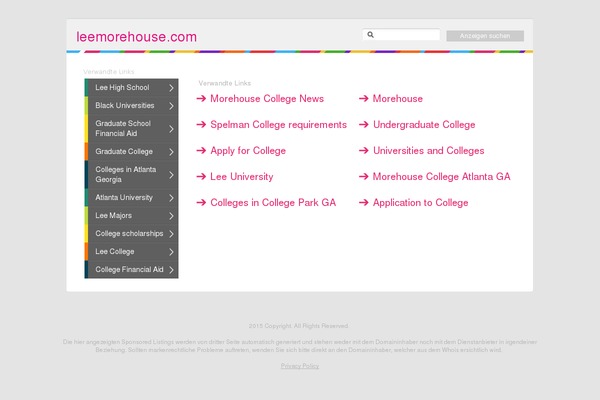Click the arrow icon before Application to College
The height and width of the screenshot is (400, 600).
[x=364, y=203]
